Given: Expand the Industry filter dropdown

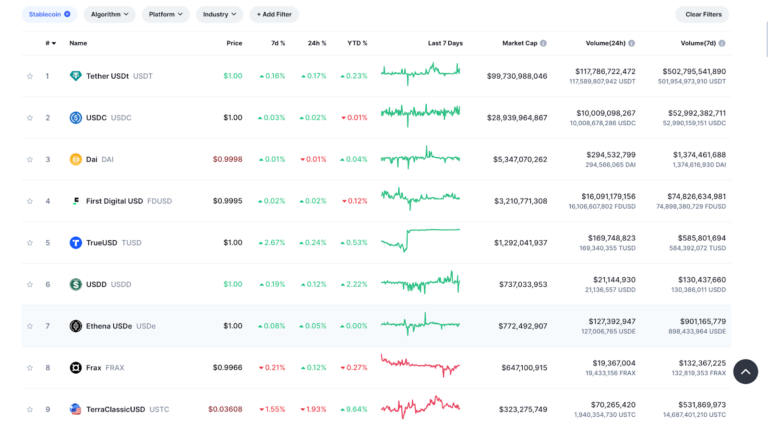Looking at the screenshot, I should pyautogui.click(x=219, y=14).
